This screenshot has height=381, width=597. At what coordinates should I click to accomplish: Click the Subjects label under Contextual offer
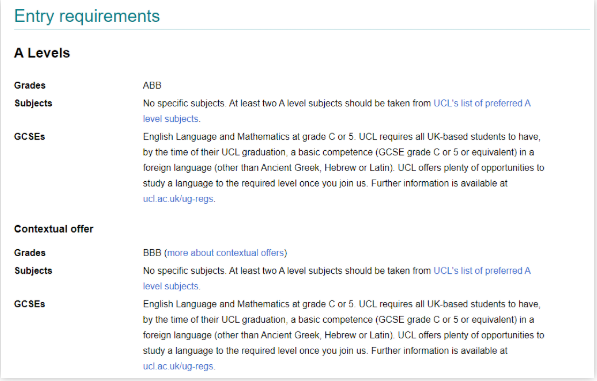point(33,271)
